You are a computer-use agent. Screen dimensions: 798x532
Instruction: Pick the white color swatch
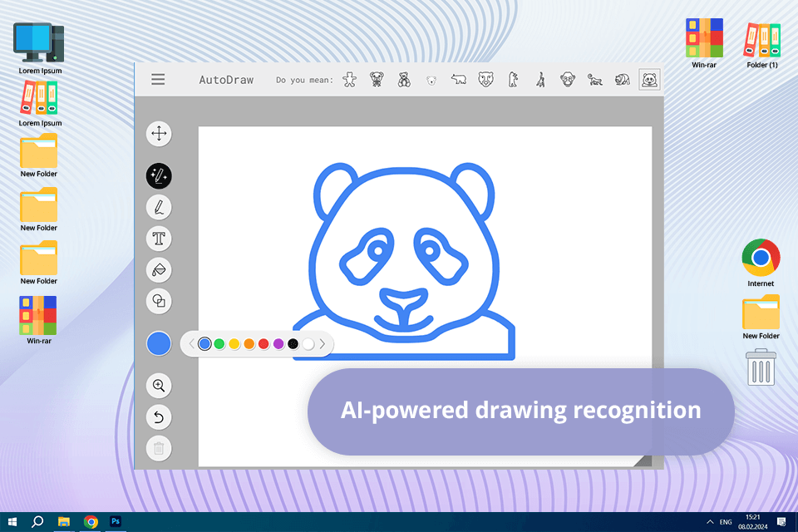[308, 344]
